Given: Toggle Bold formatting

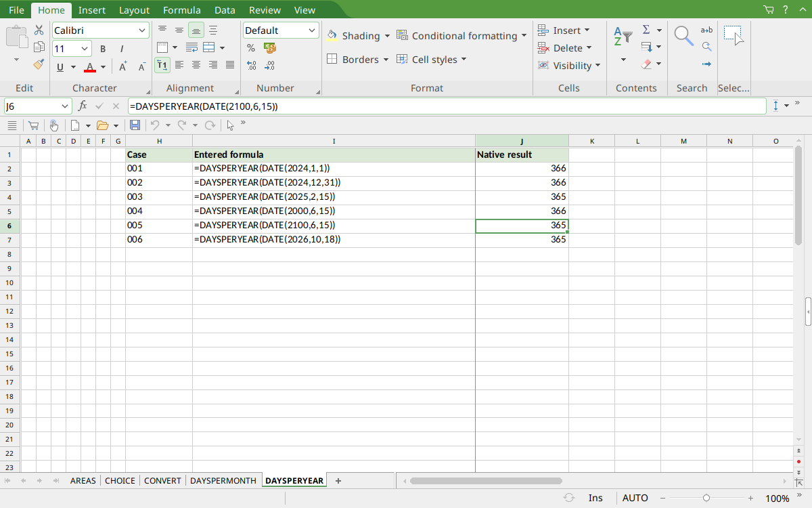Looking at the screenshot, I should [x=103, y=49].
